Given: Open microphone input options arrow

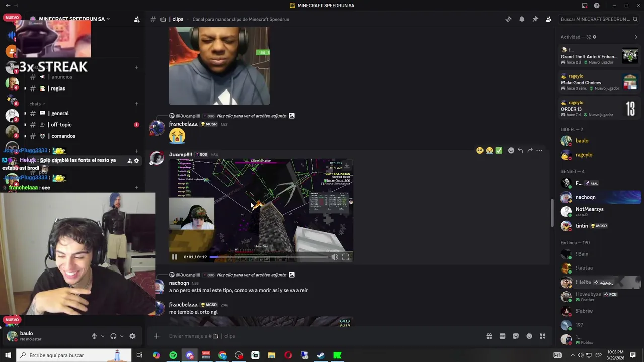Looking at the screenshot, I should (x=103, y=336).
